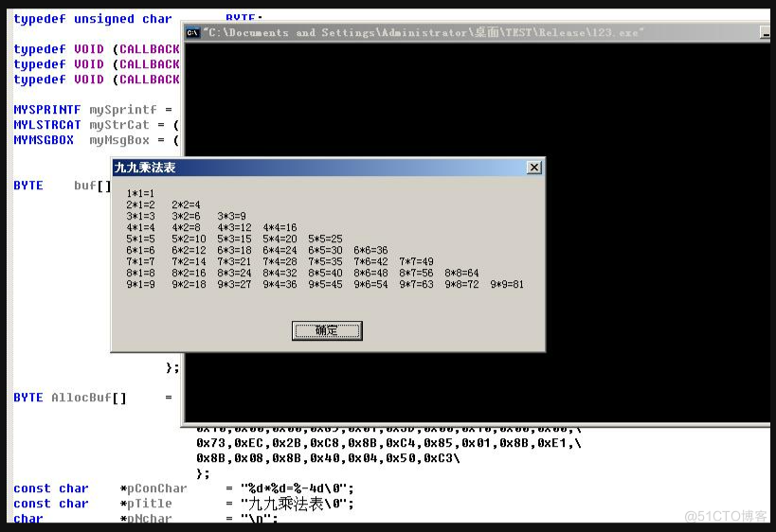Image resolution: width=776 pixels, height=532 pixels.
Task: Close the 九九乘法表 message box
Action: coord(534,168)
